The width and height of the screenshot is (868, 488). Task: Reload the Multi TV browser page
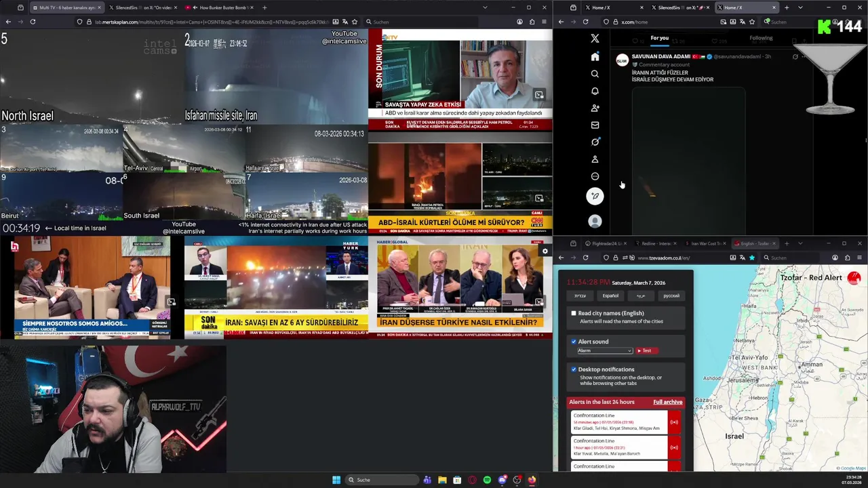(x=33, y=22)
